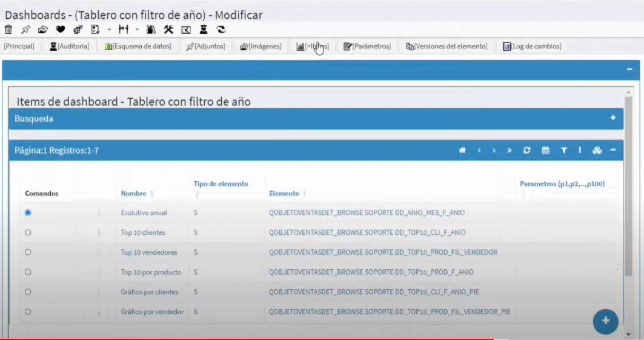Collapse the records grid with minus
Viewport: 644px width, 340px height.
pyautogui.click(x=613, y=151)
